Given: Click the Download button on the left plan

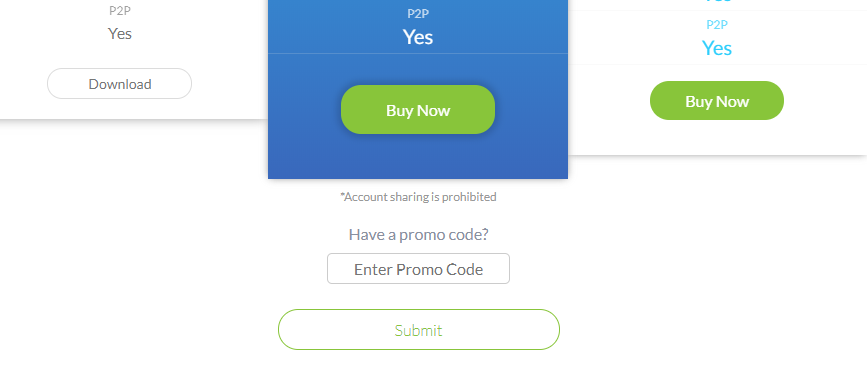Looking at the screenshot, I should point(119,84).
